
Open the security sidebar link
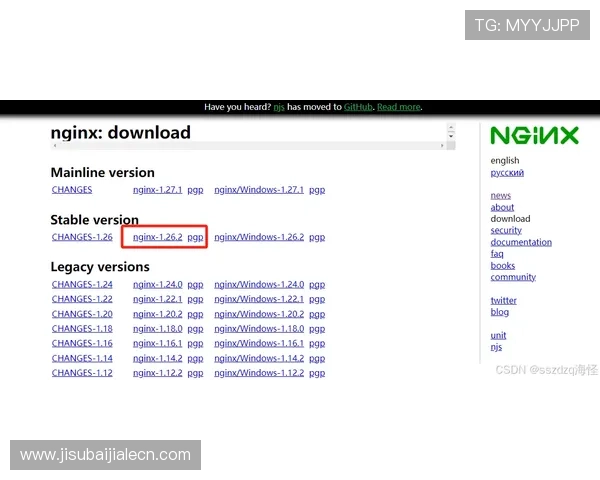(506, 230)
